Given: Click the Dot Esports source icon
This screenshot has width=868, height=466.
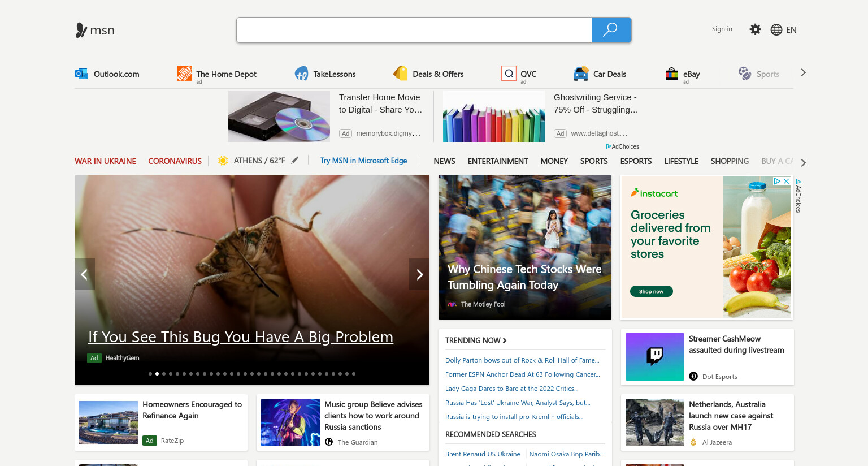Looking at the screenshot, I should [693, 376].
